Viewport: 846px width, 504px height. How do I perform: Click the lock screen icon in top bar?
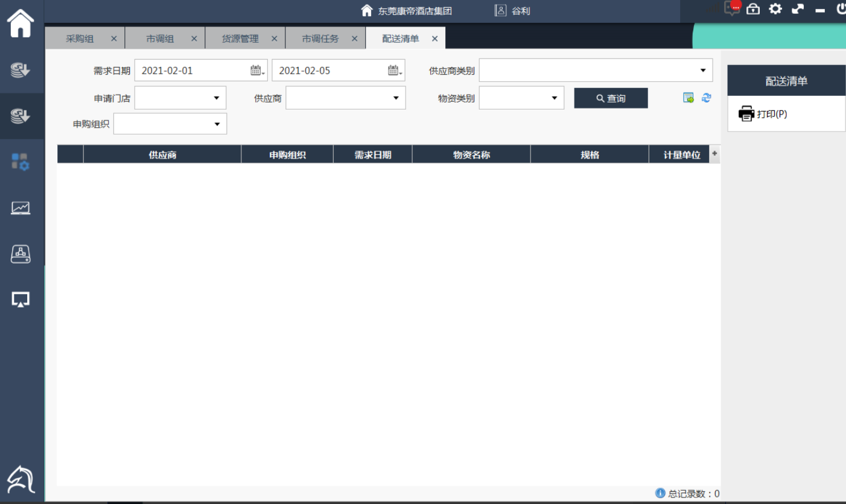753,9
